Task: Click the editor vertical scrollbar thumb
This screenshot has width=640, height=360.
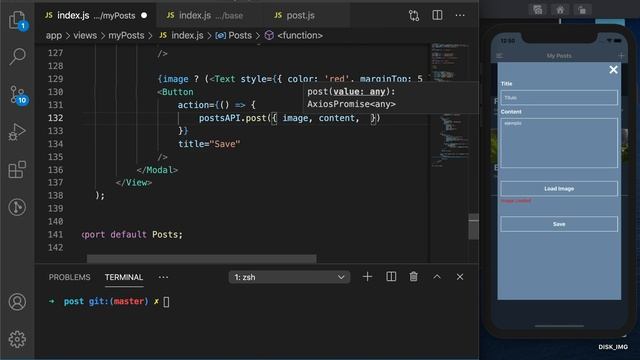Action: (473, 227)
